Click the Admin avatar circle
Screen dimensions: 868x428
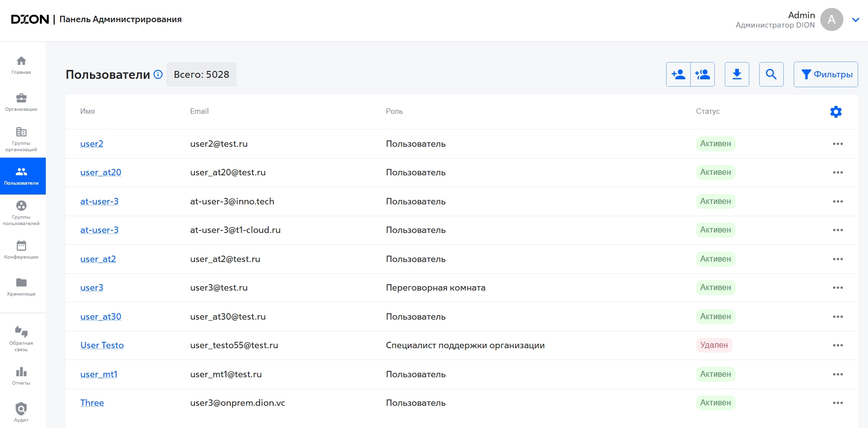click(832, 20)
